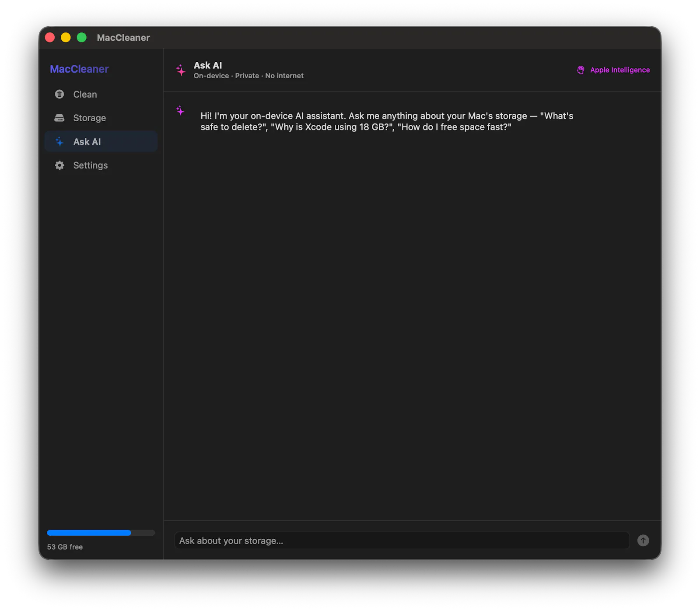Screen dimensions: 700x611
Task: Click the Settings gear icon
Action: [59, 165]
